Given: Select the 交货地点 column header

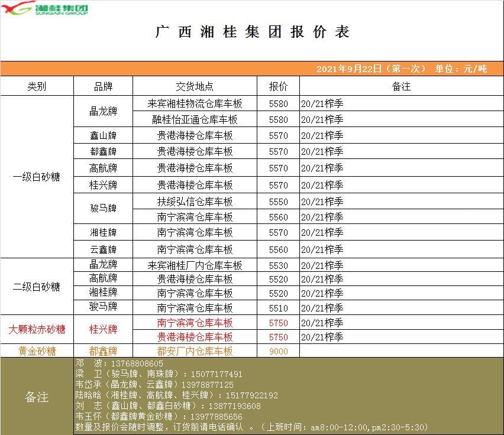Looking at the screenshot, I should (x=195, y=86).
